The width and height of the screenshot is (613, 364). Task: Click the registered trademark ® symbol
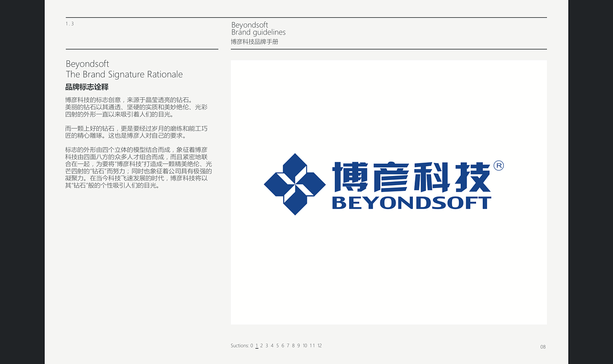(x=499, y=165)
